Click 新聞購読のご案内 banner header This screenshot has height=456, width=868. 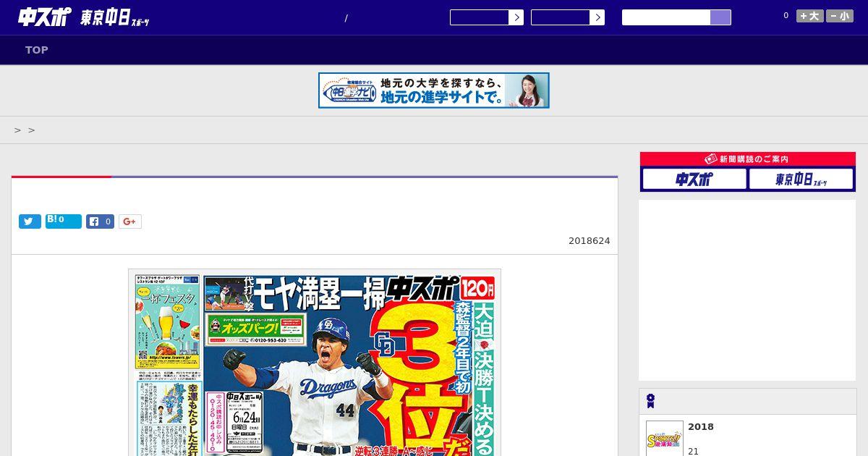point(748,159)
